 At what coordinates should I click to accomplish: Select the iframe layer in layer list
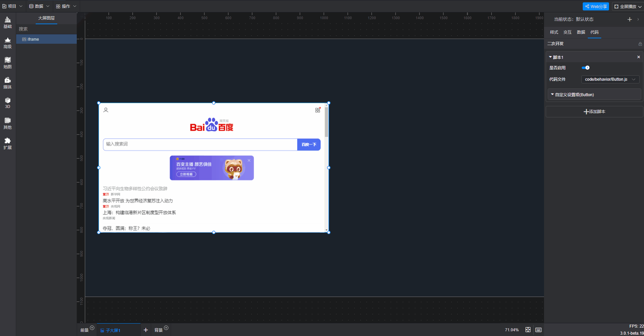(x=46, y=39)
